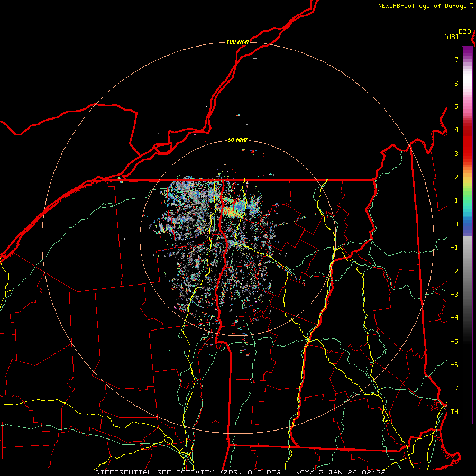Select the positive 4 dB scale value
This screenshot has height=476, width=476.
pos(456,130)
